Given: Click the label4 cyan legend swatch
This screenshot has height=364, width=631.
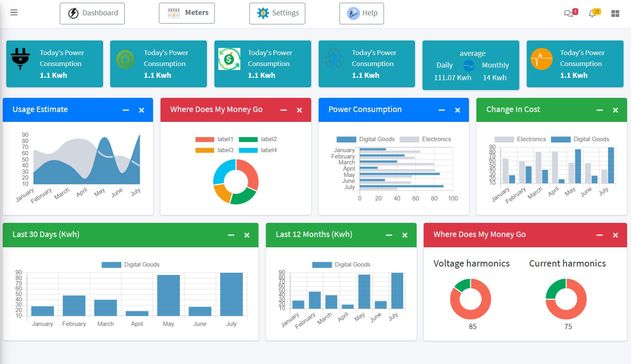Looking at the screenshot, I should pyautogui.click(x=248, y=150).
